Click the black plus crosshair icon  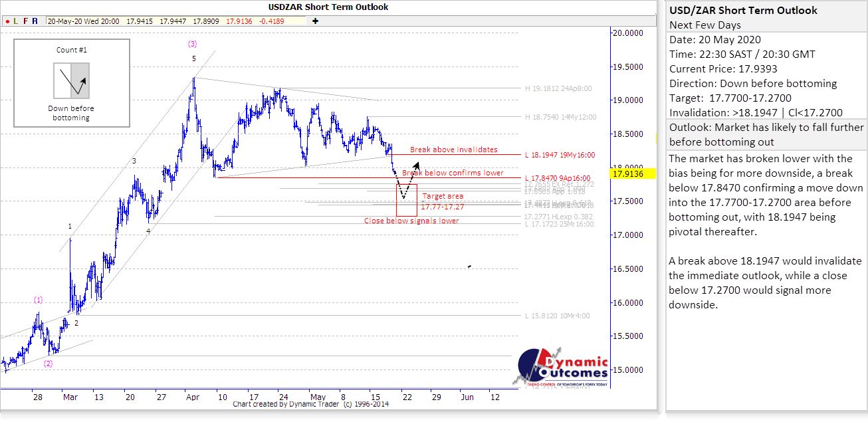coord(315,21)
